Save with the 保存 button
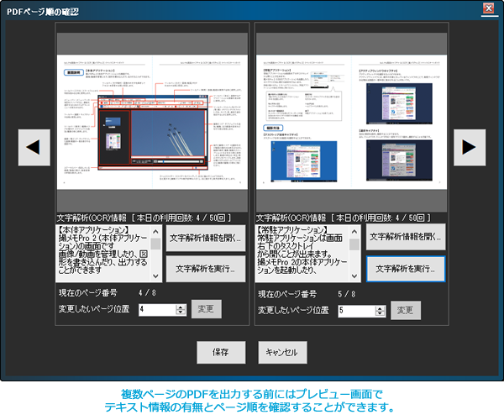 pyautogui.click(x=221, y=352)
